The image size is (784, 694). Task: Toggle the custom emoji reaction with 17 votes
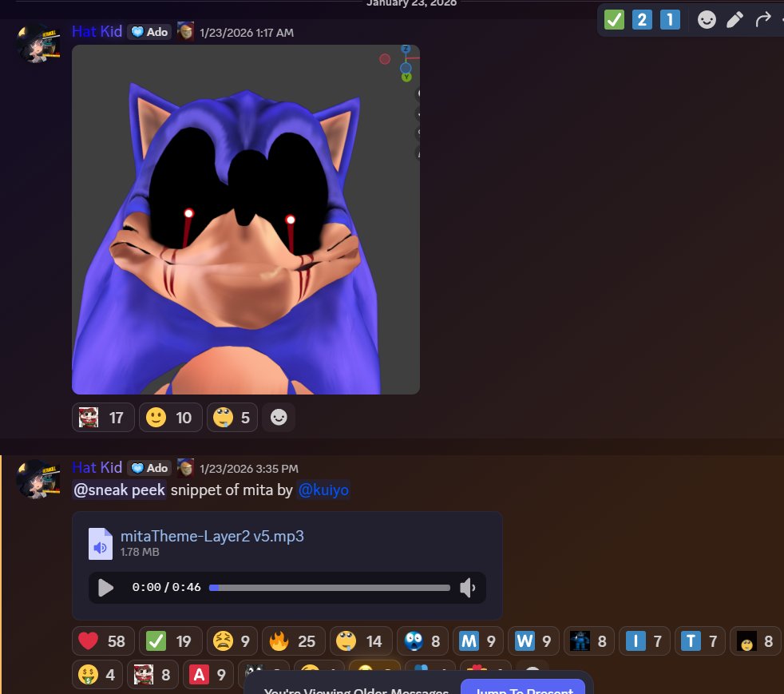(103, 418)
